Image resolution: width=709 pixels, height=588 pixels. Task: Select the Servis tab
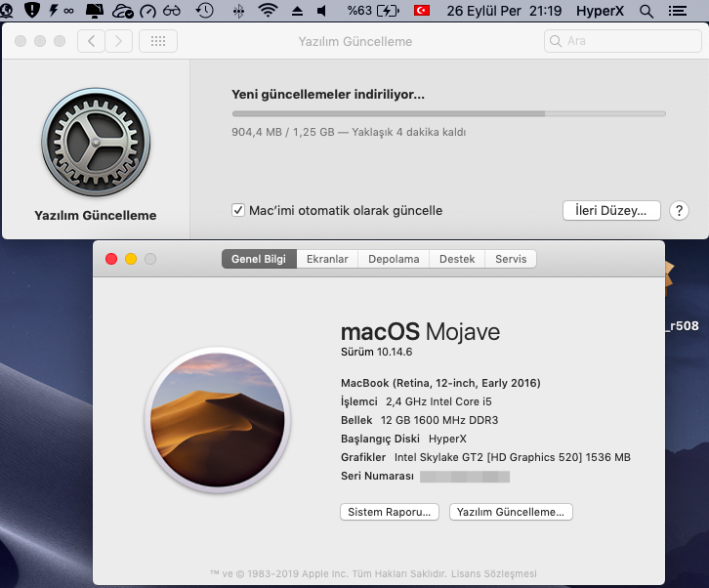pyautogui.click(x=511, y=259)
